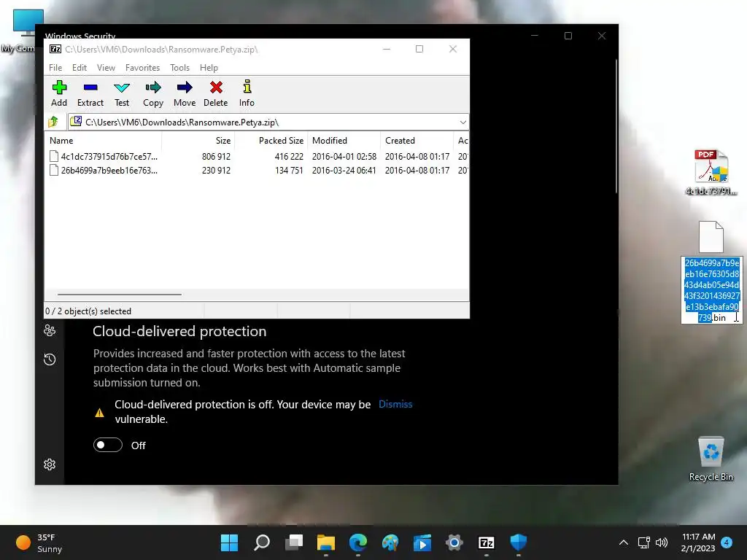The height and width of the screenshot is (560, 747).
Task: Open Task View from the taskbar
Action: click(x=294, y=542)
